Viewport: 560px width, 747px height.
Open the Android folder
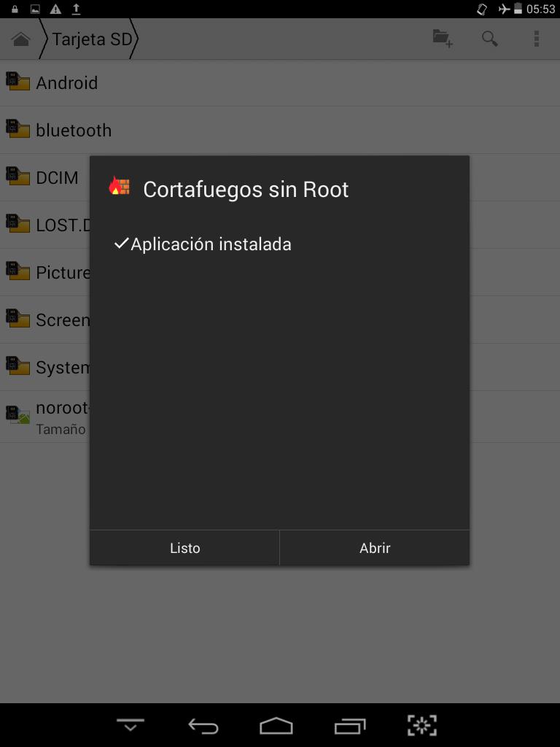(x=280, y=83)
